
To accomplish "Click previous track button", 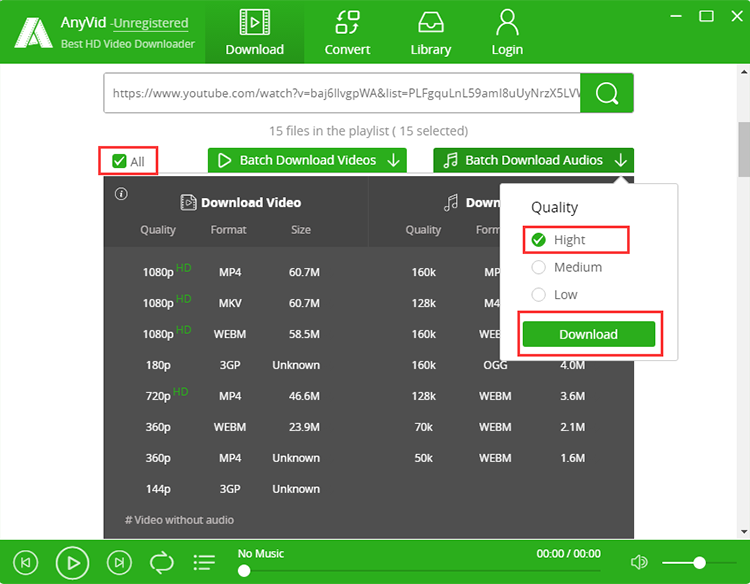I will click(25, 562).
